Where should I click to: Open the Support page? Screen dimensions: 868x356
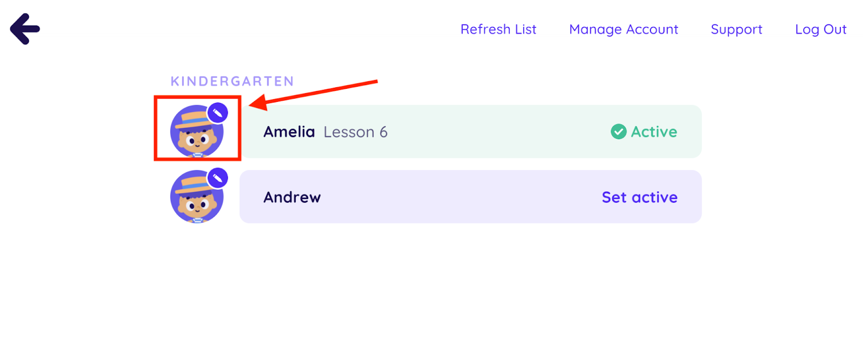(x=736, y=29)
